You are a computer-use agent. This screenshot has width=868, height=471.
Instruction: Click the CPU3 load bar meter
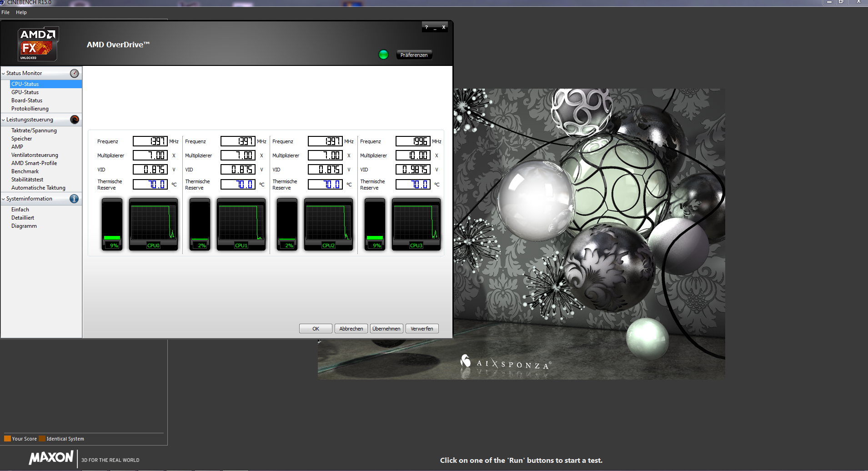(x=375, y=224)
